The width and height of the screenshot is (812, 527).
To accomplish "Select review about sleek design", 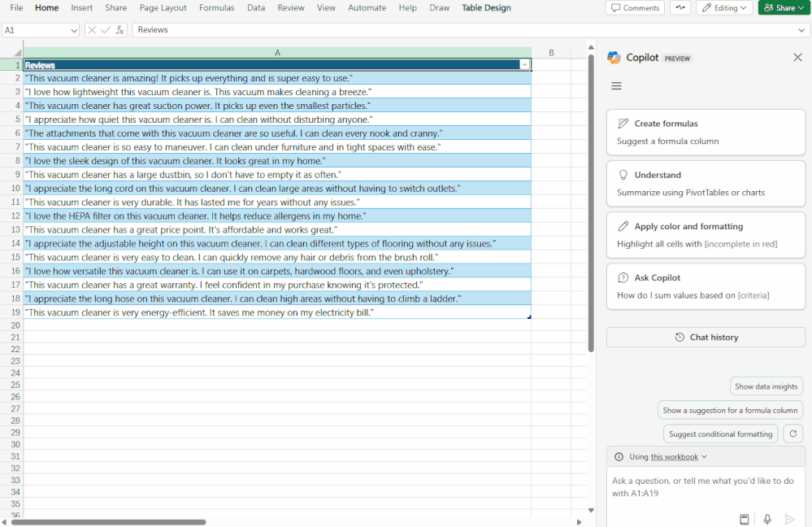I will pos(277,161).
